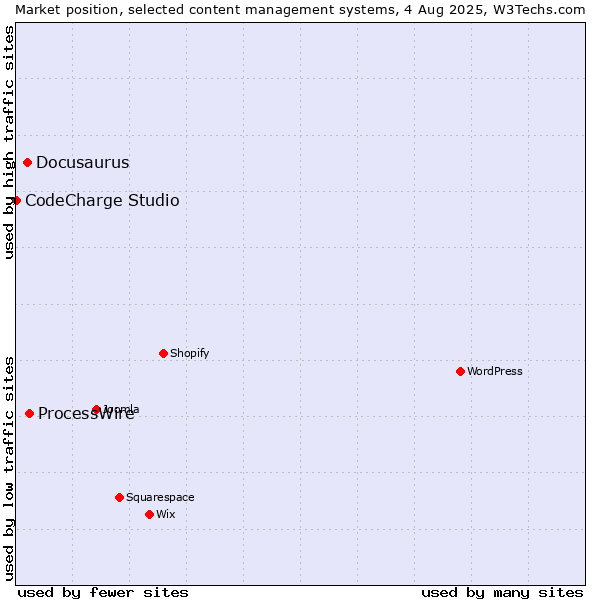This screenshot has width=600, height=600.
Task: Click the Shopify label
Action: point(189,354)
